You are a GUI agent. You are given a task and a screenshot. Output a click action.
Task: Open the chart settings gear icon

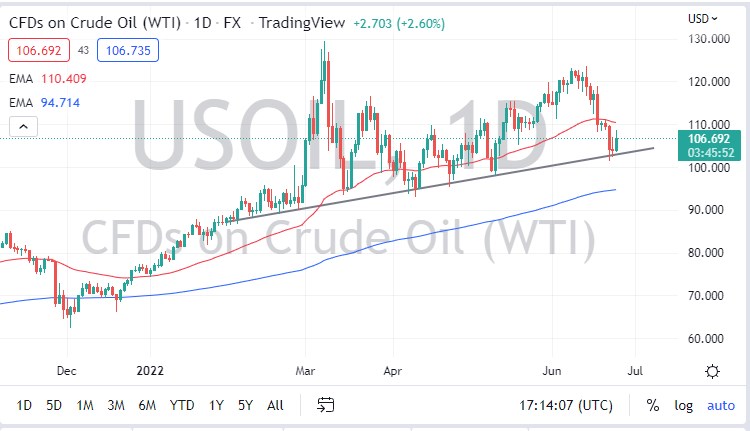point(713,371)
